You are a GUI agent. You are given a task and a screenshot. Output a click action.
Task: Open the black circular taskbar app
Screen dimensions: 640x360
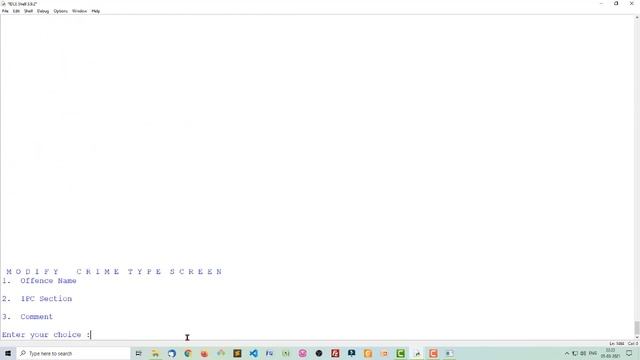coord(319,353)
